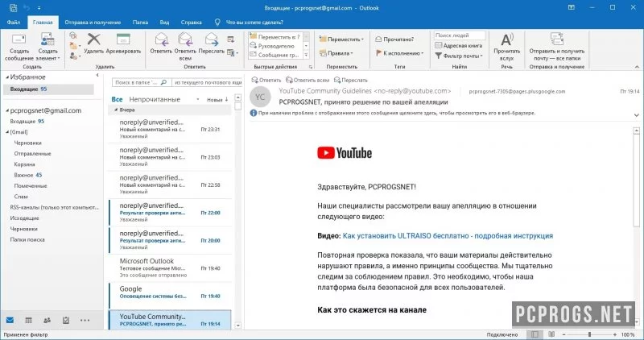Open the Folder (Папка) ribbon tab

click(140, 23)
